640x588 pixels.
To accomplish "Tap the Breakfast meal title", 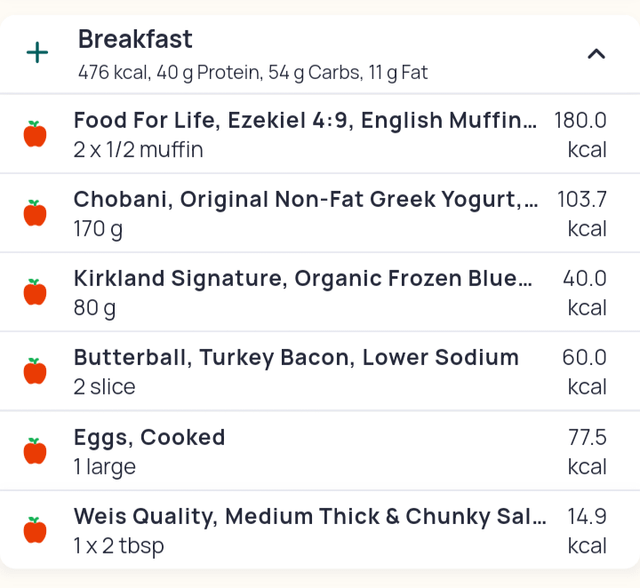I will 135,40.
